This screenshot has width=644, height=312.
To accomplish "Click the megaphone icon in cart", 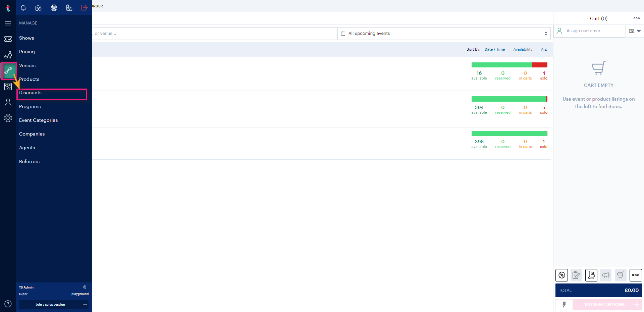I will pyautogui.click(x=606, y=275).
